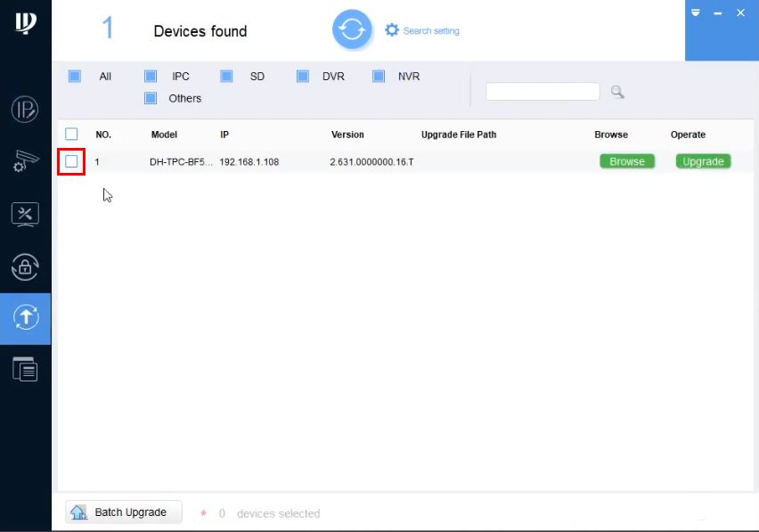
Task: Close the tool window
Action: [x=740, y=13]
